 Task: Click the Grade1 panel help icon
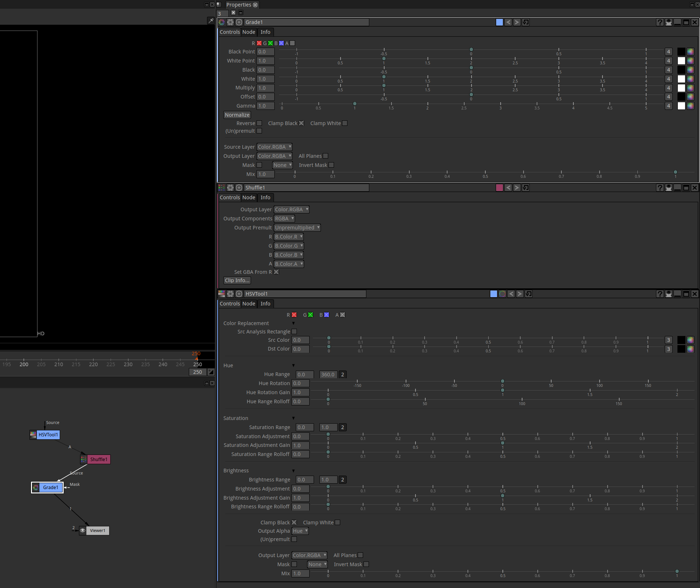click(660, 22)
